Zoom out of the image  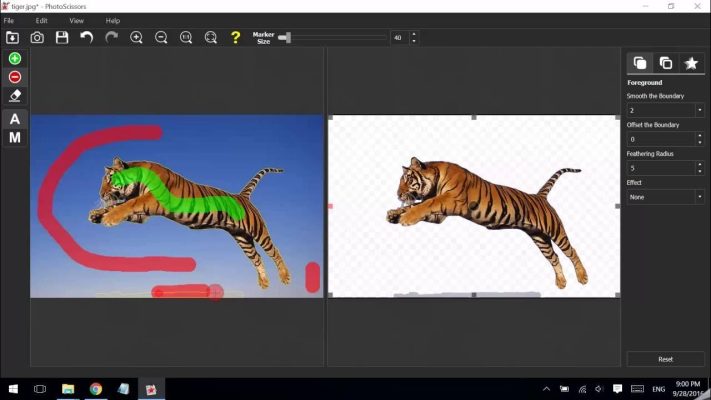tap(161, 37)
